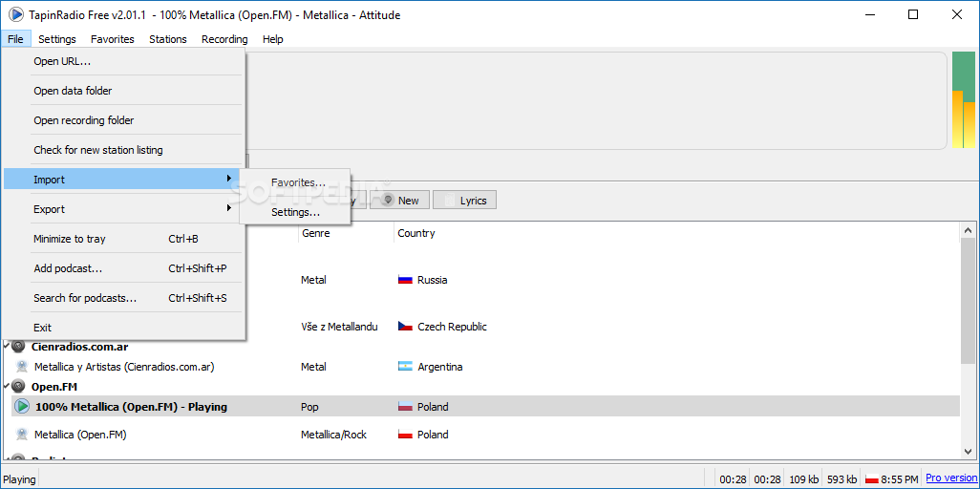Select Open data folder
This screenshot has width=980, height=489.
coord(123,91)
